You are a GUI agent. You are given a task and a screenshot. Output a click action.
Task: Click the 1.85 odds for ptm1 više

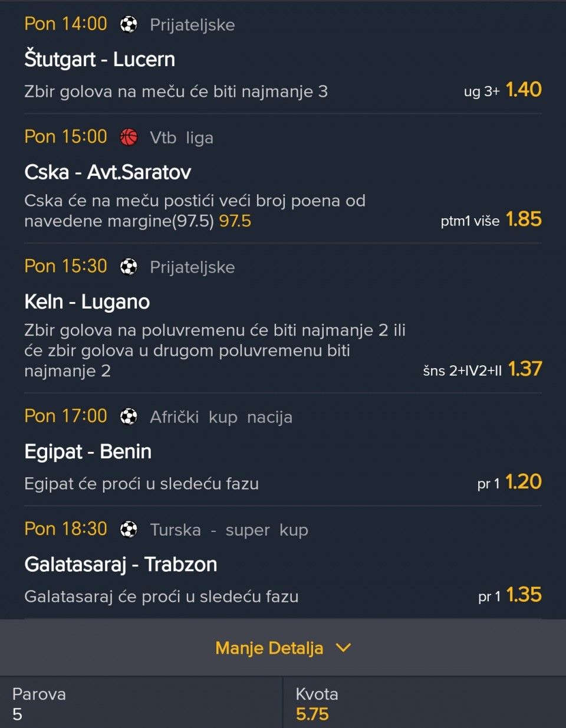point(524,219)
